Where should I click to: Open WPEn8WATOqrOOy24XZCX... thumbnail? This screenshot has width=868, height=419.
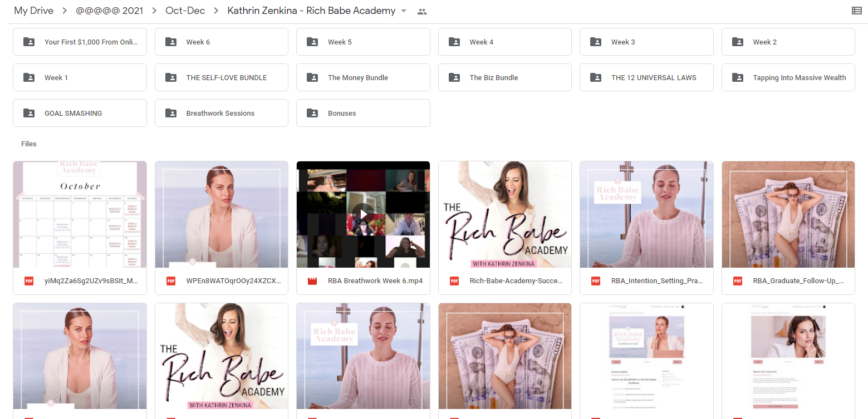[222, 214]
